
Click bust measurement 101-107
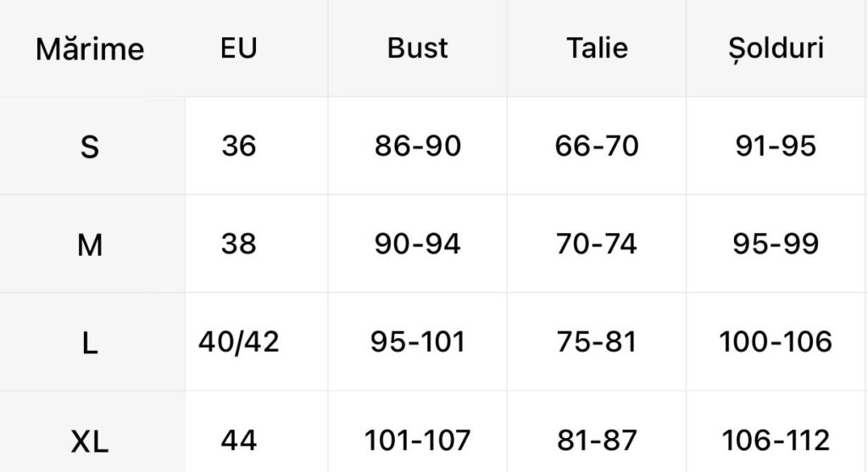tap(417, 441)
